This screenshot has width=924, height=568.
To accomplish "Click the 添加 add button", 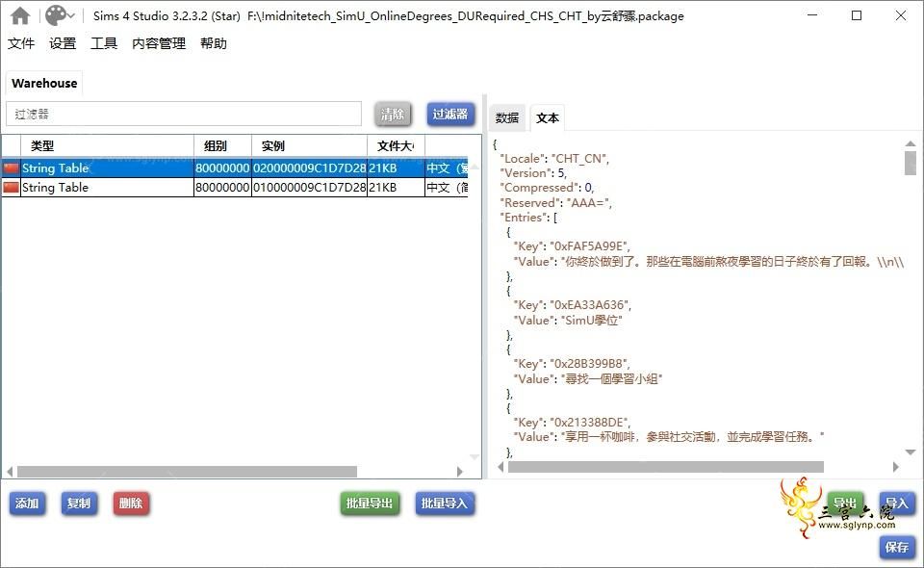I will [27, 503].
